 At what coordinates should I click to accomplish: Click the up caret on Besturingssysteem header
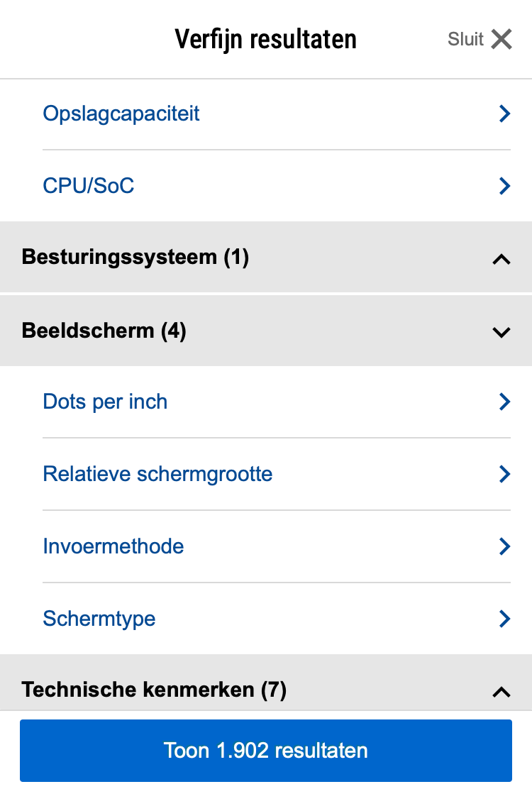(501, 259)
